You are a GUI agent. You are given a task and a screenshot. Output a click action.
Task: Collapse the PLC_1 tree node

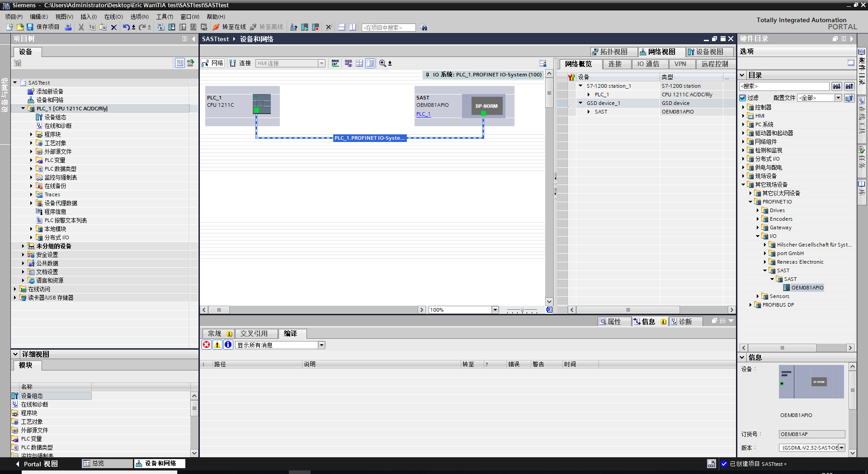point(23,109)
